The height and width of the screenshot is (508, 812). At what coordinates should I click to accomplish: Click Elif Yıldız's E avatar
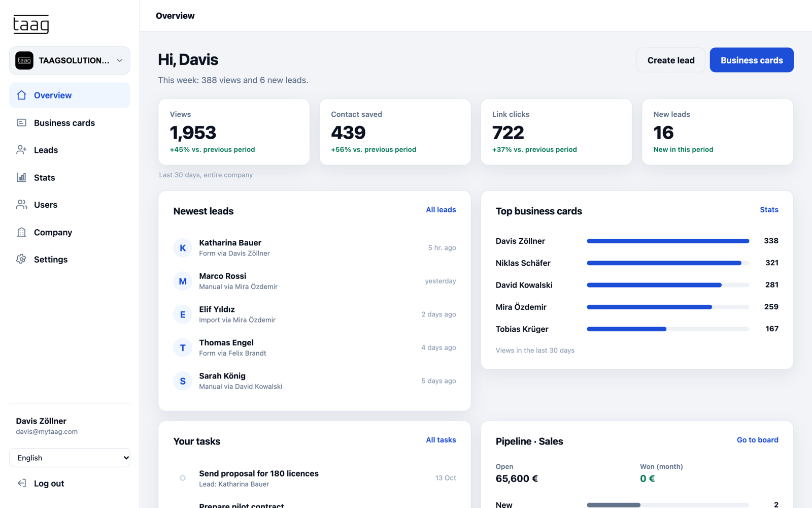click(x=183, y=314)
